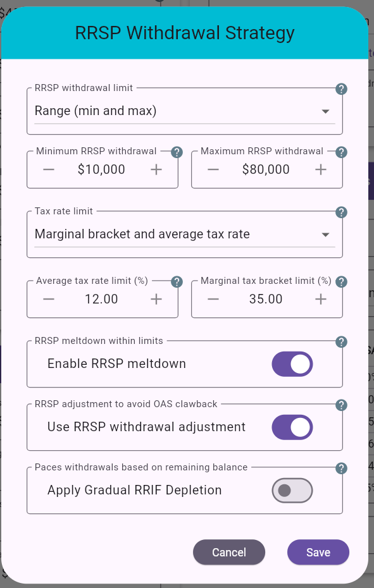Increase the minimum RRSP withdrawal amount
Viewport: 374px width, 588px height.
(x=156, y=169)
